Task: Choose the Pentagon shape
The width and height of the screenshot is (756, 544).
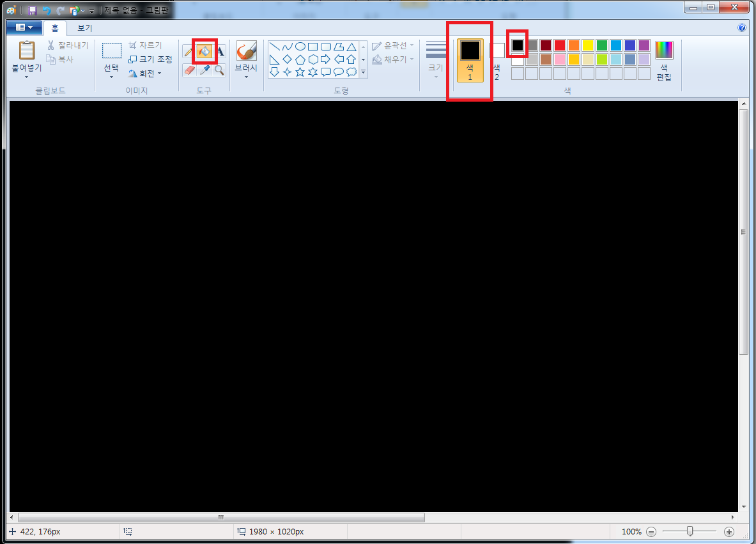Action: coord(300,59)
